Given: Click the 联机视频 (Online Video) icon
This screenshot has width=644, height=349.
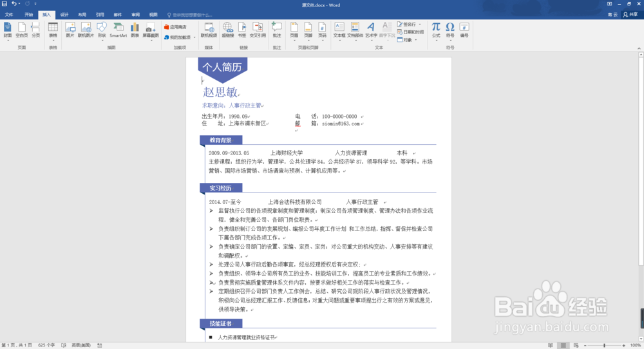Looking at the screenshot, I should [209, 30].
